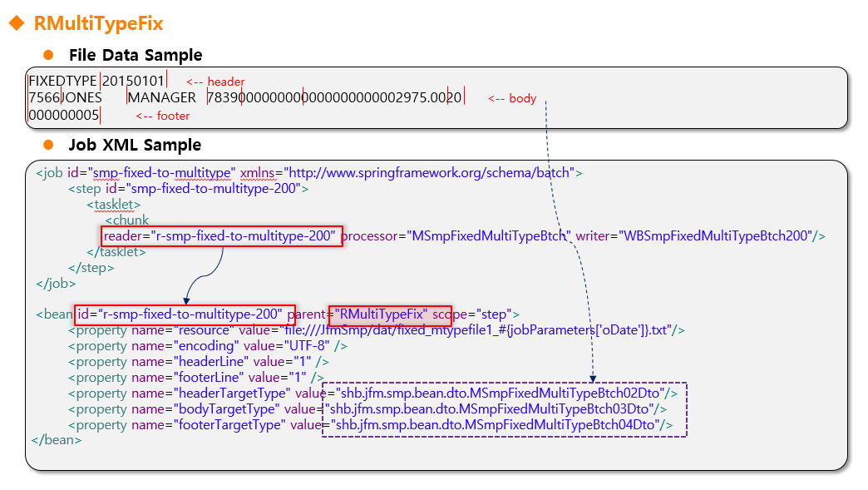Click the FIXEDTYPE text in the file sample

click(x=62, y=81)
